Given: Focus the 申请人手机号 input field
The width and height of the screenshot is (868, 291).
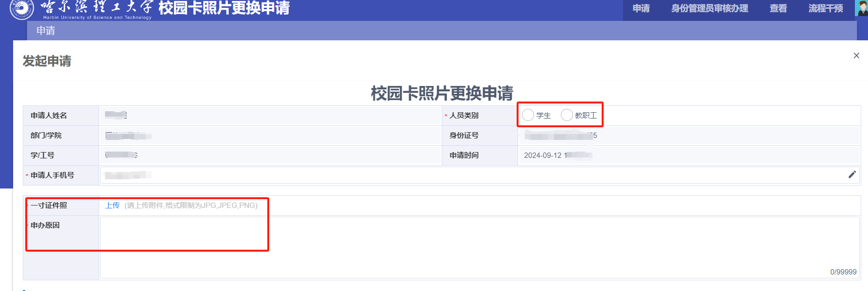Looking at the screenshot, I should pos(471,175).
